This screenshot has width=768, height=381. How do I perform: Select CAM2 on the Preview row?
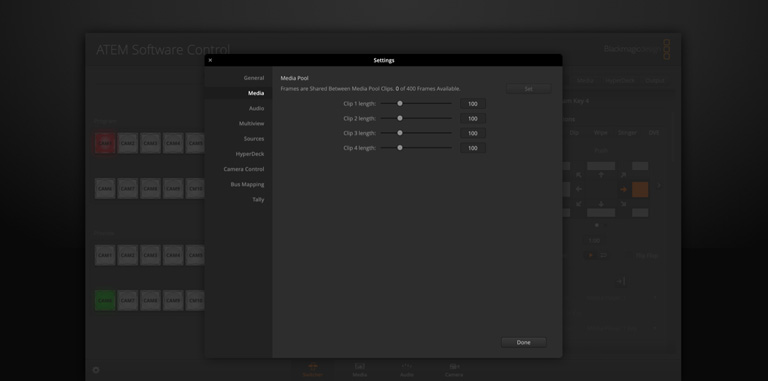128,255
